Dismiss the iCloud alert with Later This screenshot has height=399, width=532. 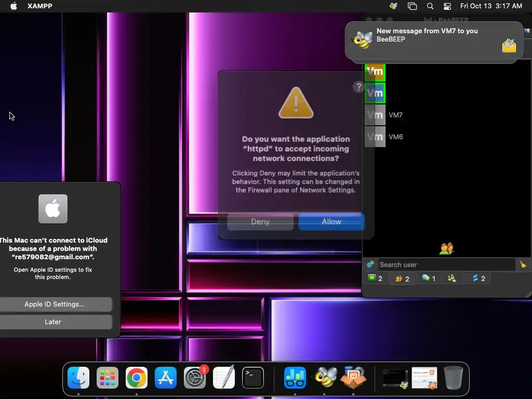pyautogui.click(x=54, y=322)
